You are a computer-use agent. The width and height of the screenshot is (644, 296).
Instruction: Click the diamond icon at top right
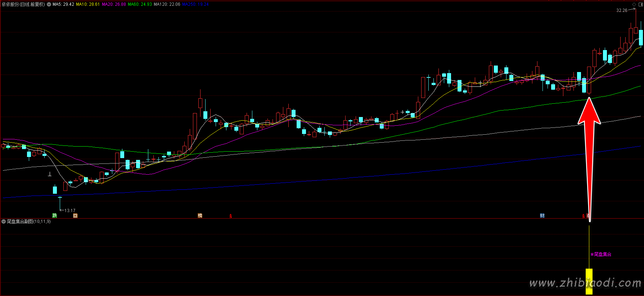click(634, 4)
